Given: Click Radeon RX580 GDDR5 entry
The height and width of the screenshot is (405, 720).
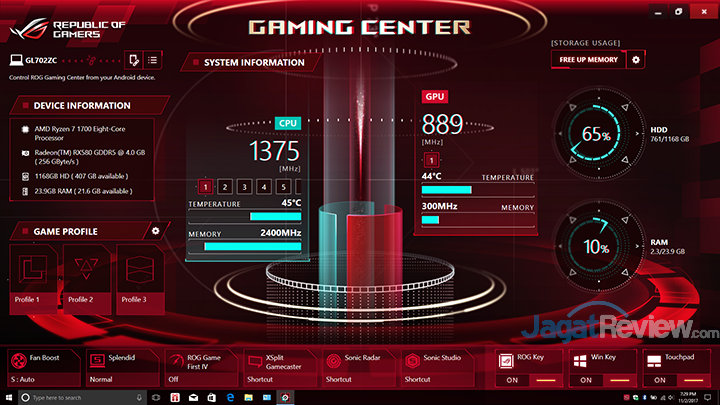Looking at the screenshot, I should pyautogui.click(x=83, y=157).
